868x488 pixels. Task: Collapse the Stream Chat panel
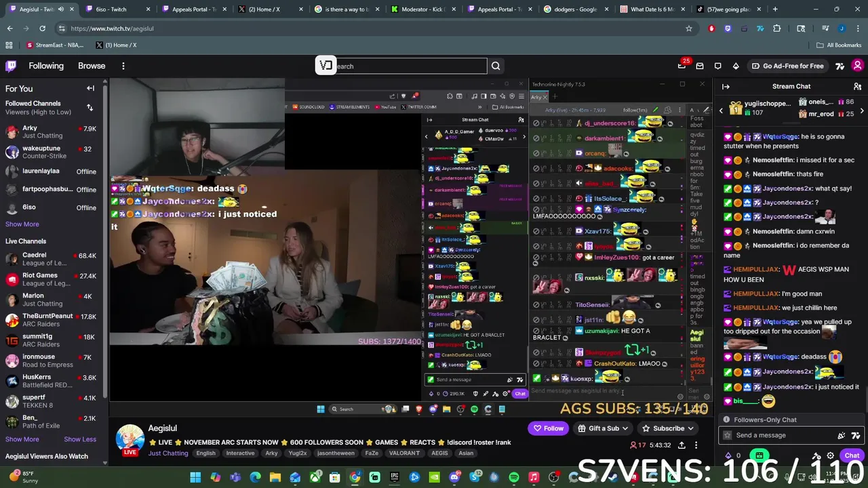tap(726, 87)
